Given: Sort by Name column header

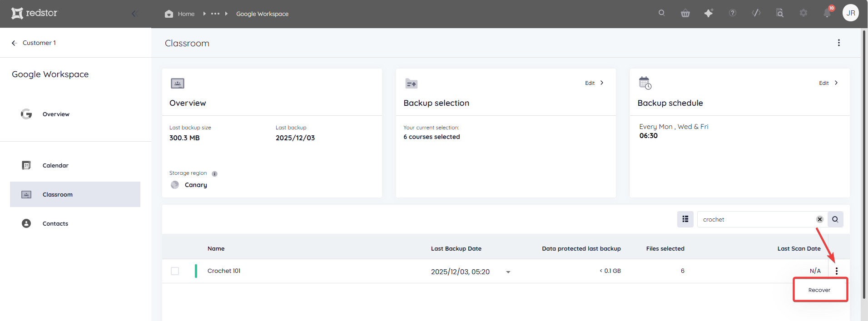Looking at the screenshot, I should [216, 249].
